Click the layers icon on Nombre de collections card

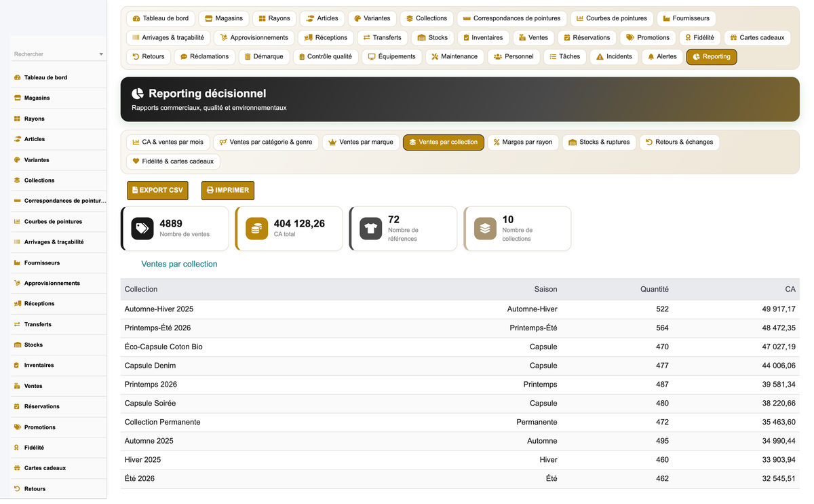point(485,229)
